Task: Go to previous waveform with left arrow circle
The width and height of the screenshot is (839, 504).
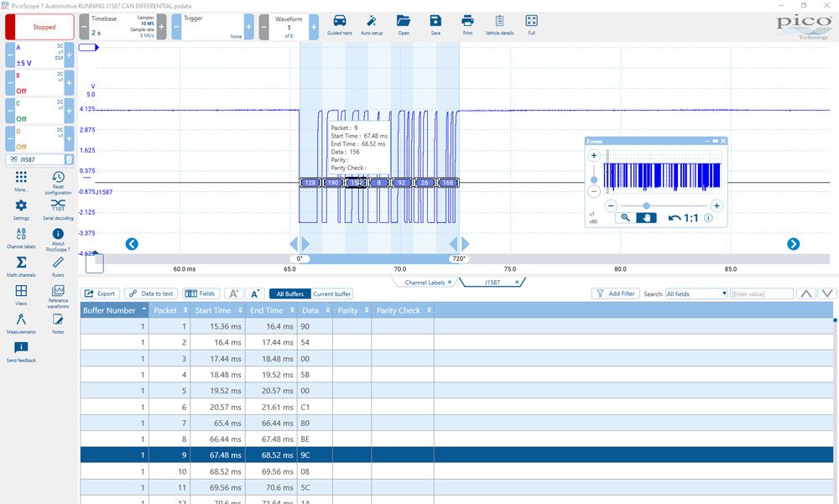Action: (132, 244)
